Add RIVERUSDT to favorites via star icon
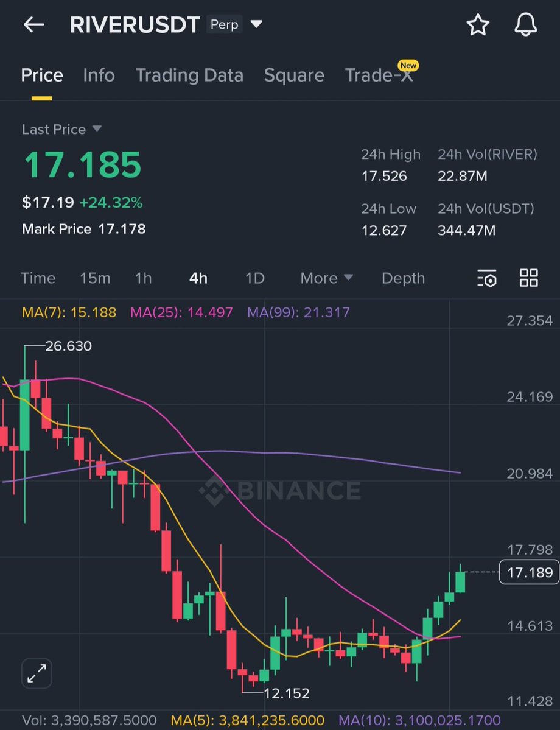The width and height of the screenshot is (560, 730). click(478, 24)
